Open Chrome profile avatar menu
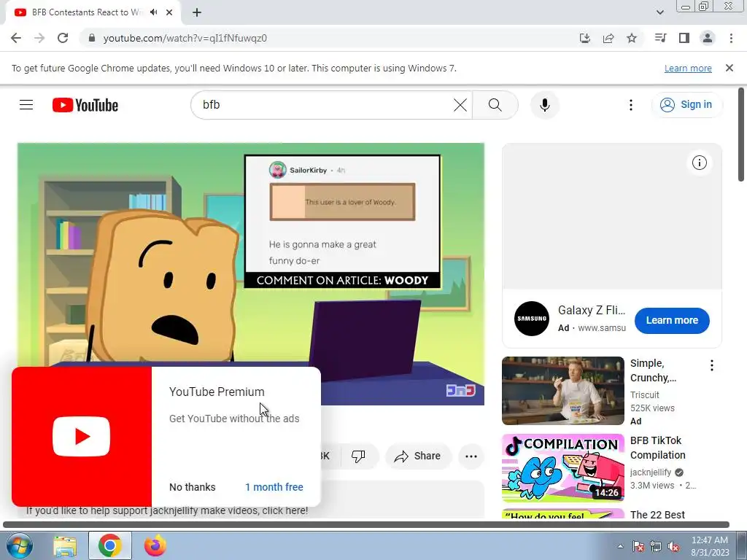 tap(708, 38)
